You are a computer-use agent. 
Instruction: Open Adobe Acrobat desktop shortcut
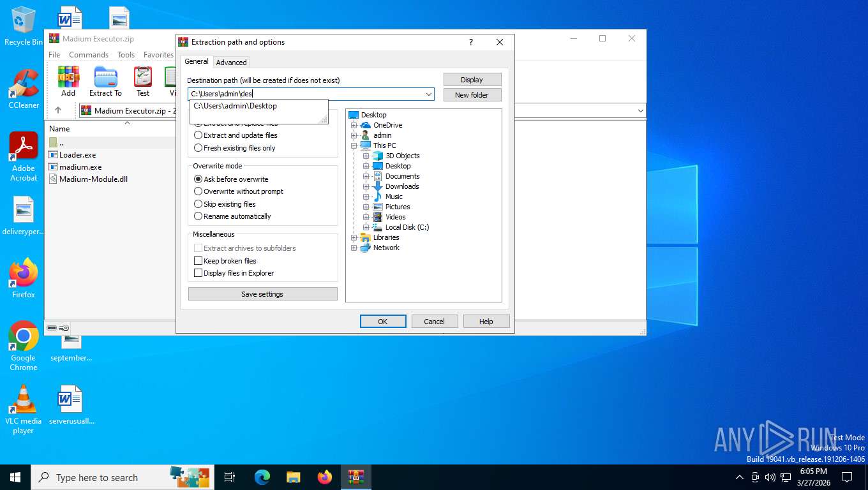point(24,157)
